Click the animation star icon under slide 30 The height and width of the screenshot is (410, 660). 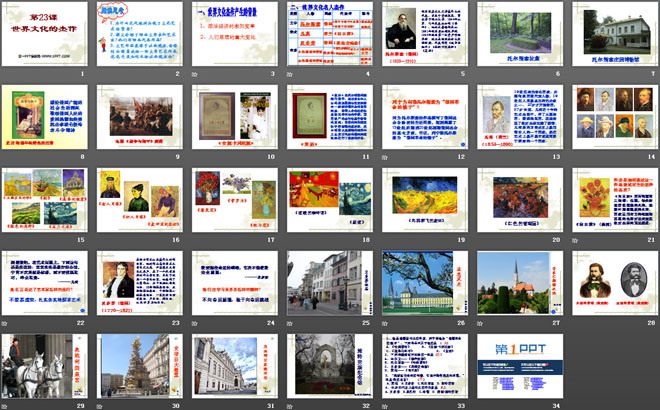(x=99, y=406)
